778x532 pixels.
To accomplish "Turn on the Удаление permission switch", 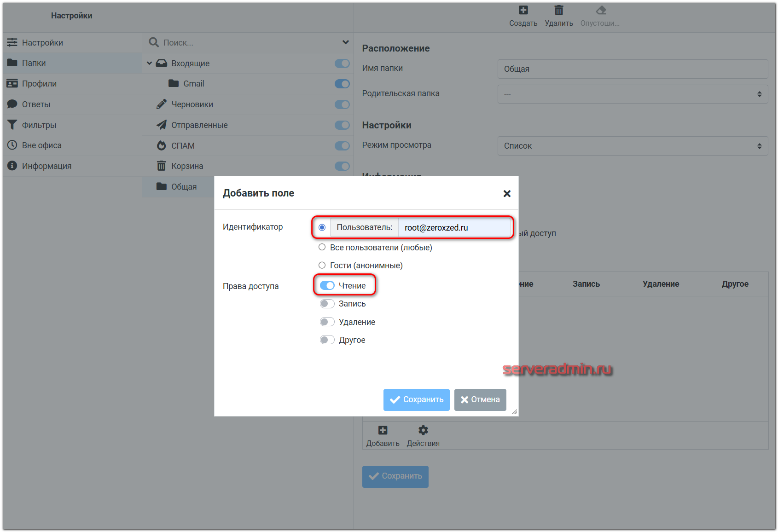I will [327, 322].
